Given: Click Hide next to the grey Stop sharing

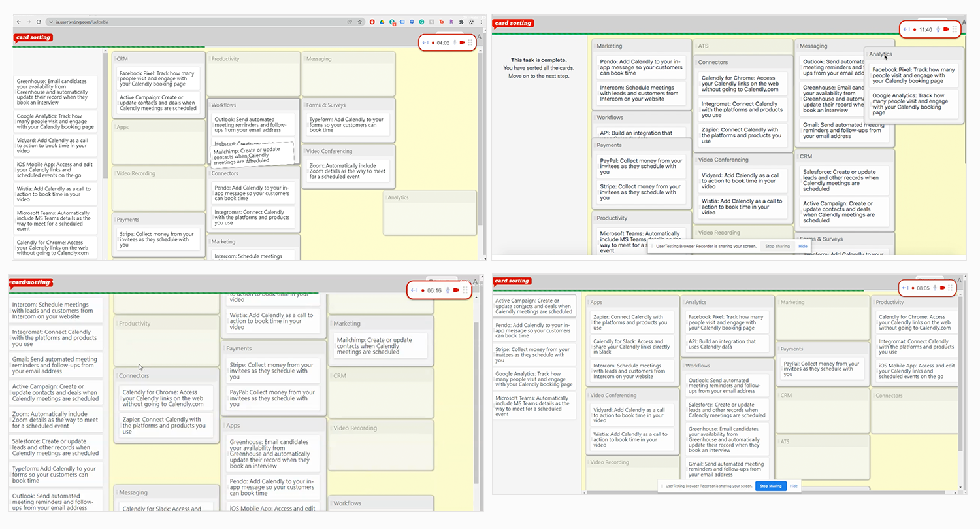Looking at the screenshot, I should [x=803, y=247].
